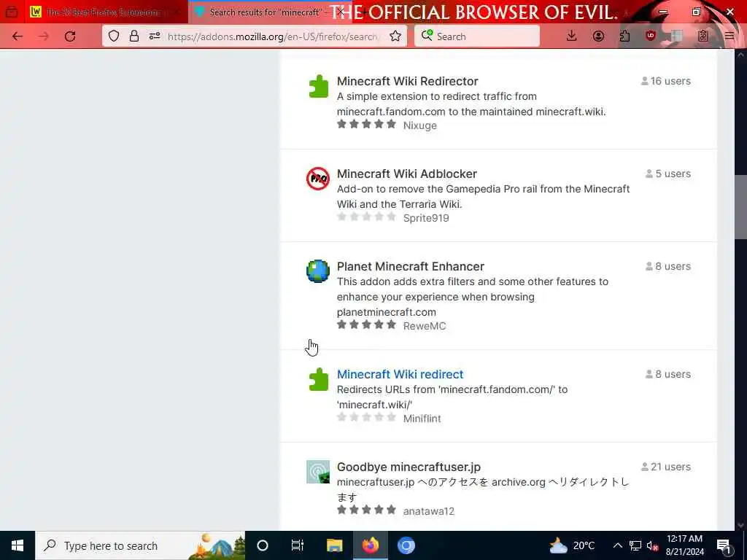Open the Minecraft Wiki Adblocker add-on
The image size is (747, 560).
407,174
